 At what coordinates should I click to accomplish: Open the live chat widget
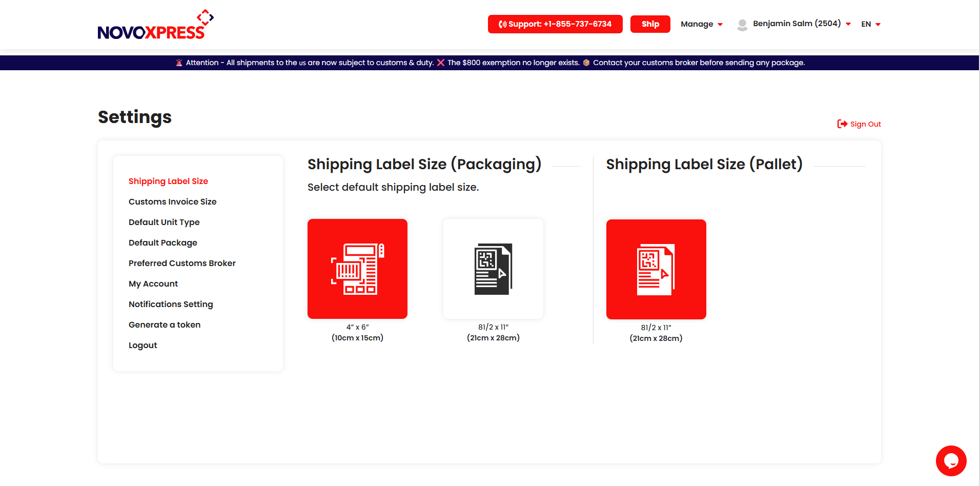[x=951, y=460]
